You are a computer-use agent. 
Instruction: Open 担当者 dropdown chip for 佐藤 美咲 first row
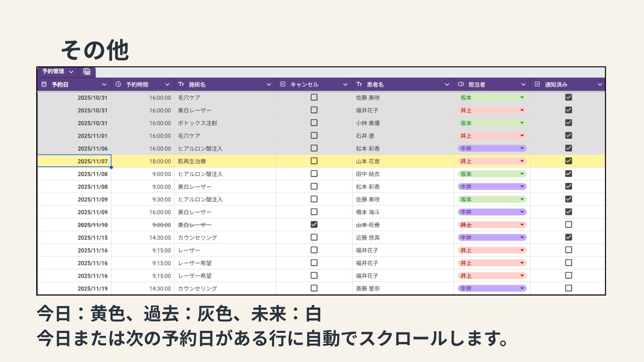tap(522, 98)
